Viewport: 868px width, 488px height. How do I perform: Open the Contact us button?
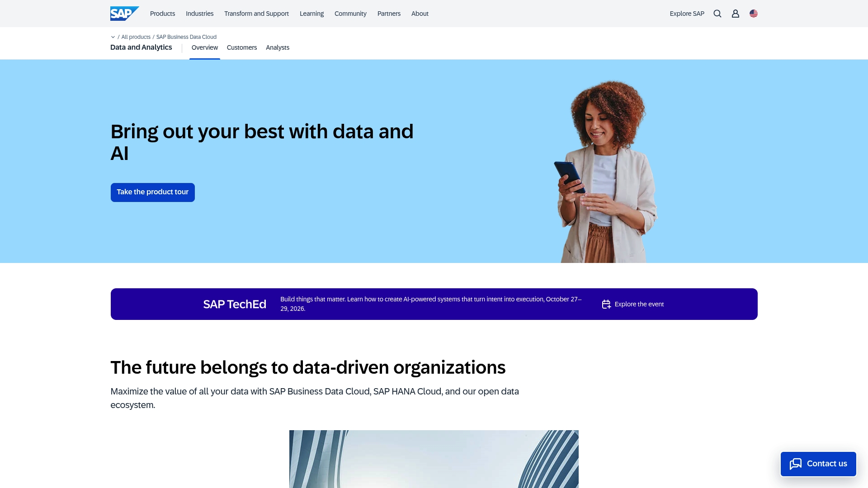point(818,464)
